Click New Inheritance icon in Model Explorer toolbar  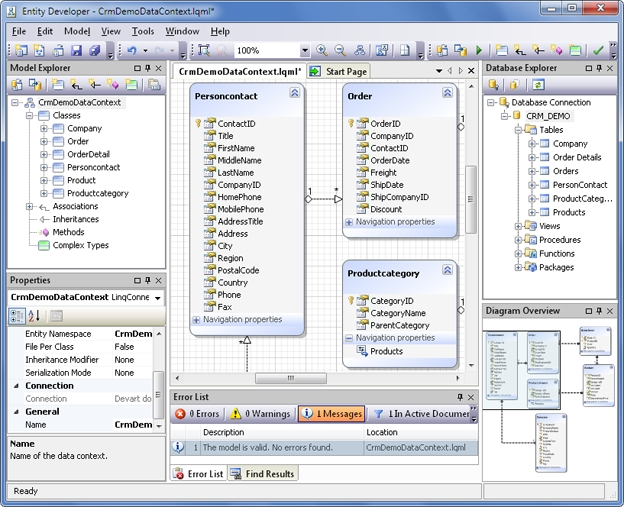tap(94, 84)
